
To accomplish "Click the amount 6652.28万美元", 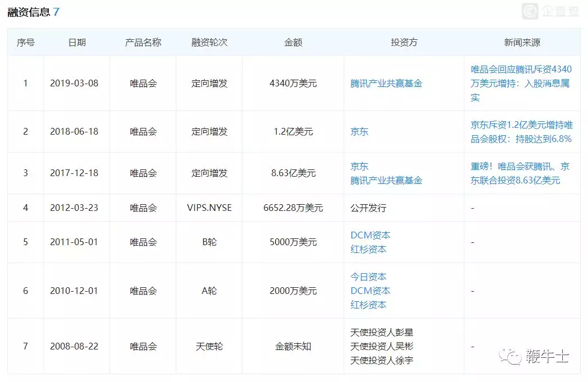I will point(293,208).
